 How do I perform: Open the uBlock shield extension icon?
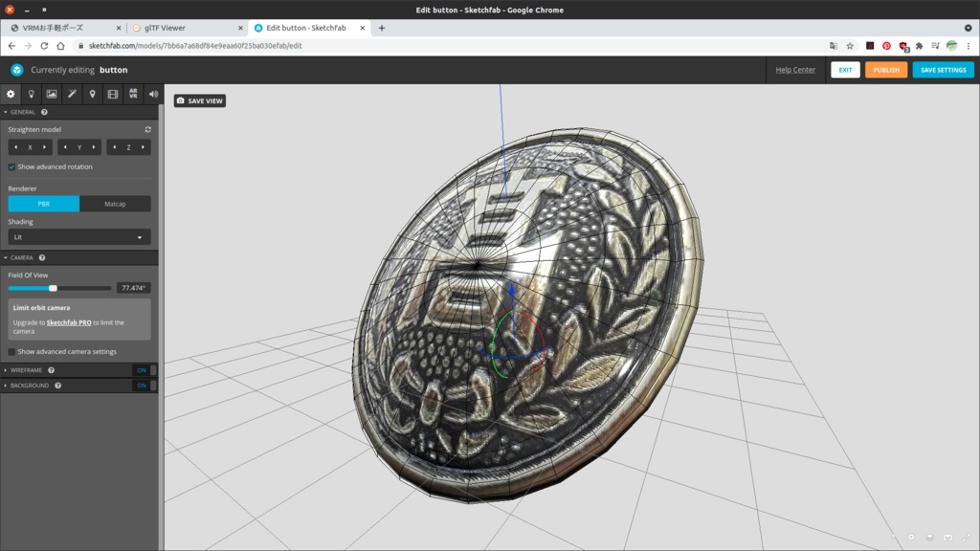(903, 46)
